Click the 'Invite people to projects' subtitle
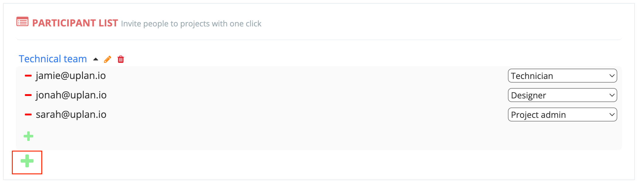Viewport: 644px width, 181px height. click(x=191, y=24)
